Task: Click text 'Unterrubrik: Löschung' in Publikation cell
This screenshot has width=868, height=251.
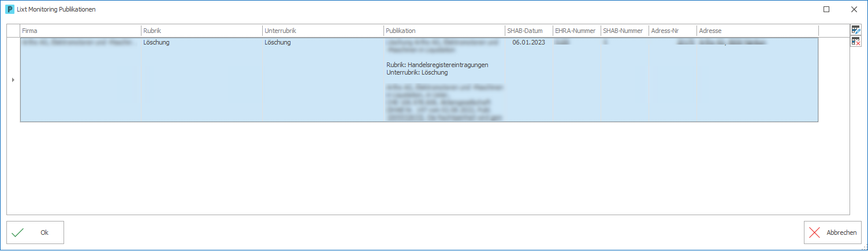Action: [417, 72]
